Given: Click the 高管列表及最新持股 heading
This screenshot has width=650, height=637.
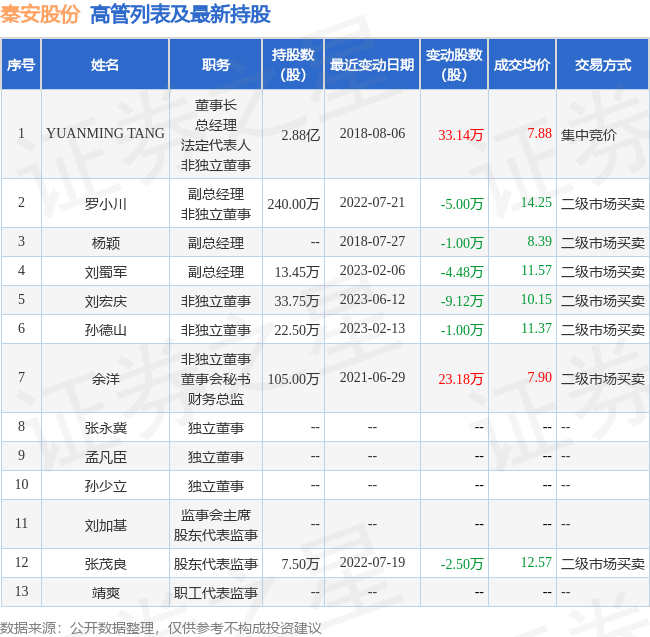Looking at the screenshot, I should point(180,14).
